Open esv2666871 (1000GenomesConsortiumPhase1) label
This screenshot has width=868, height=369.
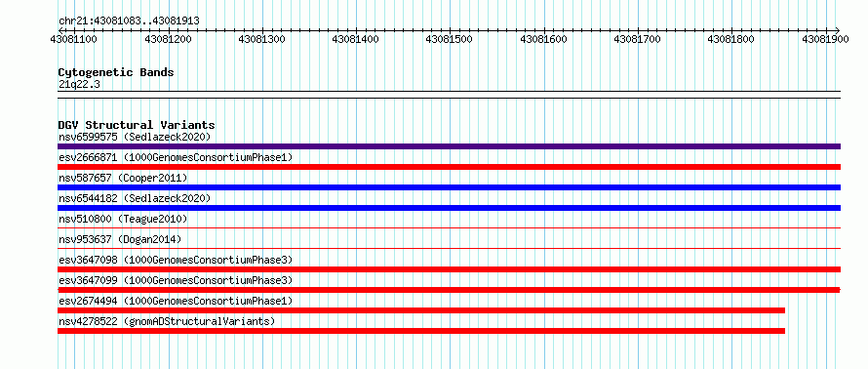tap(176, 157)
